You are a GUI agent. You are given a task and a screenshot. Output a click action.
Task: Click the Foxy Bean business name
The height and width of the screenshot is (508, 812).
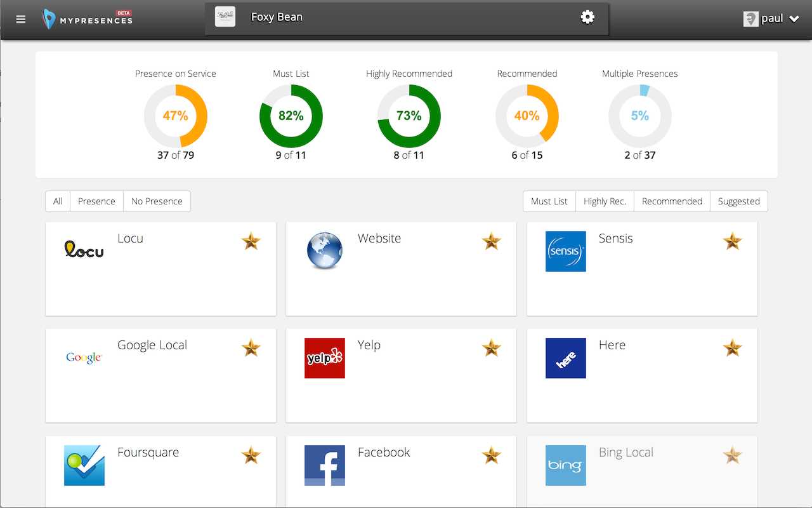click(277, 17)
